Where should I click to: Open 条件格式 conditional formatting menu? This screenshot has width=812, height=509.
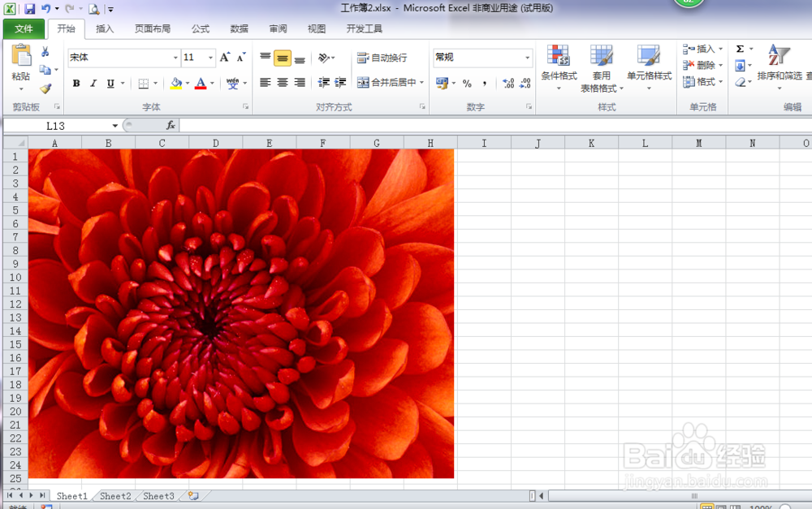click(559, 67)
